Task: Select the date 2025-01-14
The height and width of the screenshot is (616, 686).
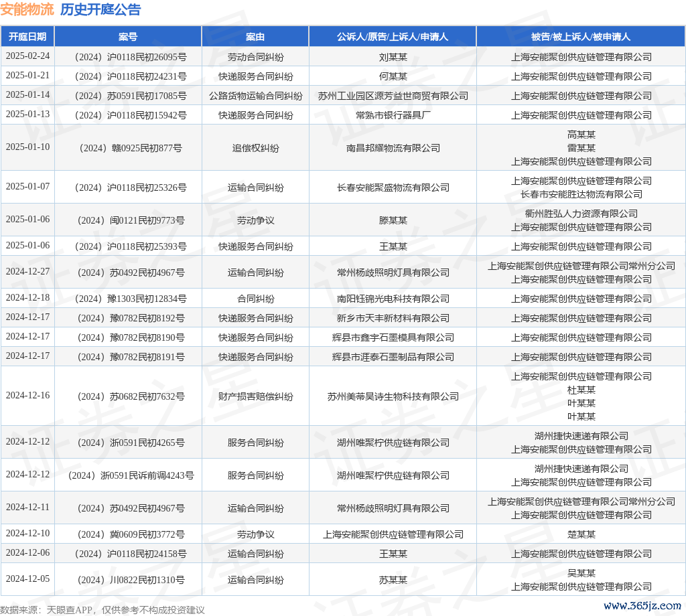Action: 27,95
